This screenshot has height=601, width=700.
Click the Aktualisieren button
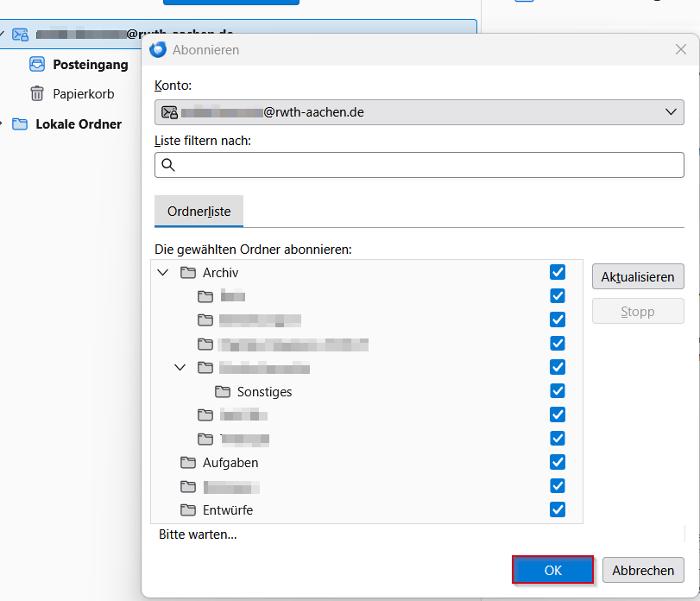click(638, 277)
